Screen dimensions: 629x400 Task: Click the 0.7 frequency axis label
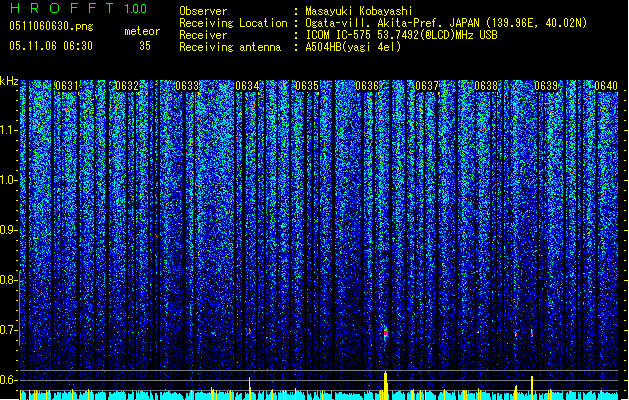[x=8, y=330]
